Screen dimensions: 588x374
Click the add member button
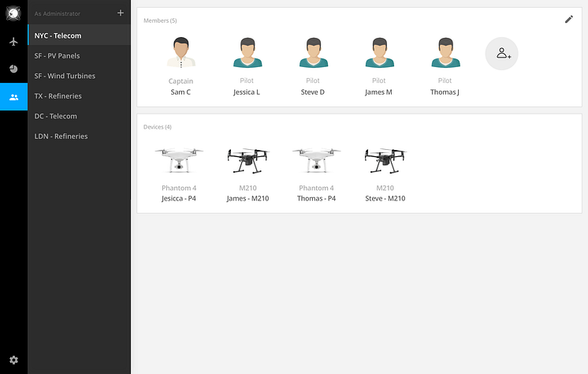click(502, 54)
